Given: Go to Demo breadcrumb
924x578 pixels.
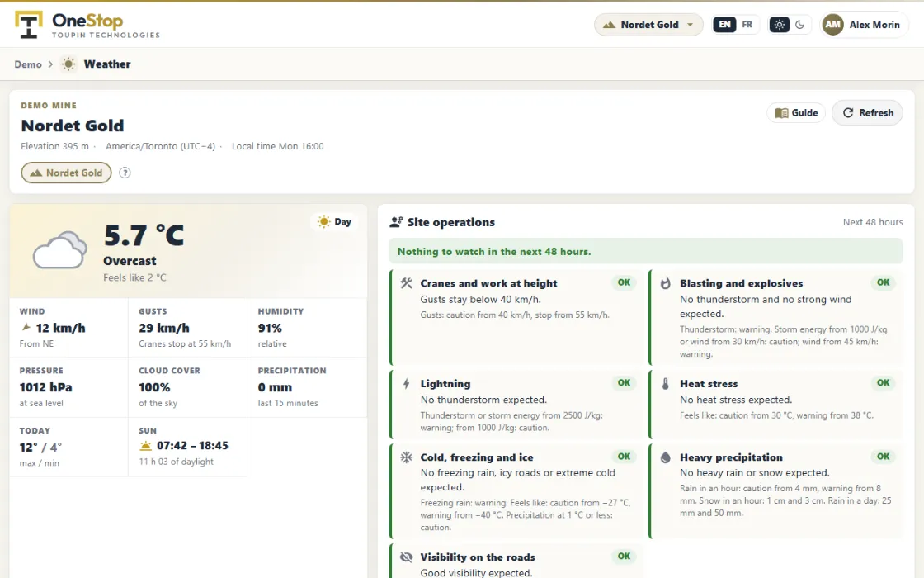Looking at the screenshot, I should [x=28, y=64].
